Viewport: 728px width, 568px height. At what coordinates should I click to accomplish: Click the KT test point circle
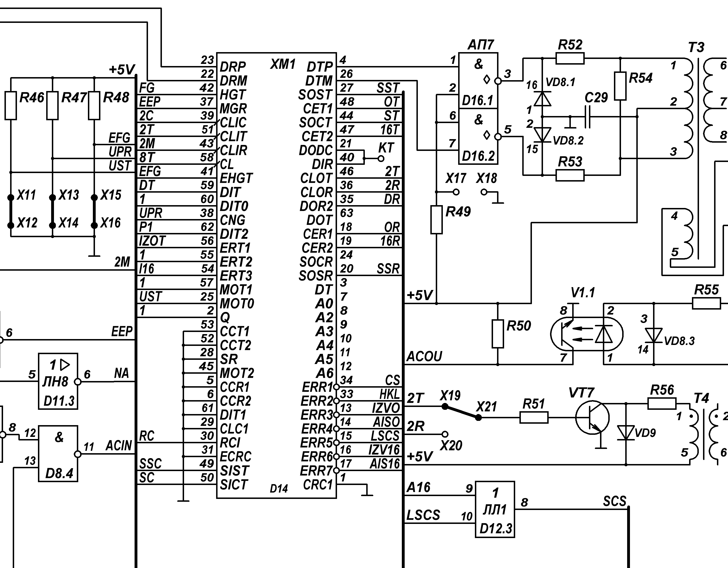[x=381, y=159]
